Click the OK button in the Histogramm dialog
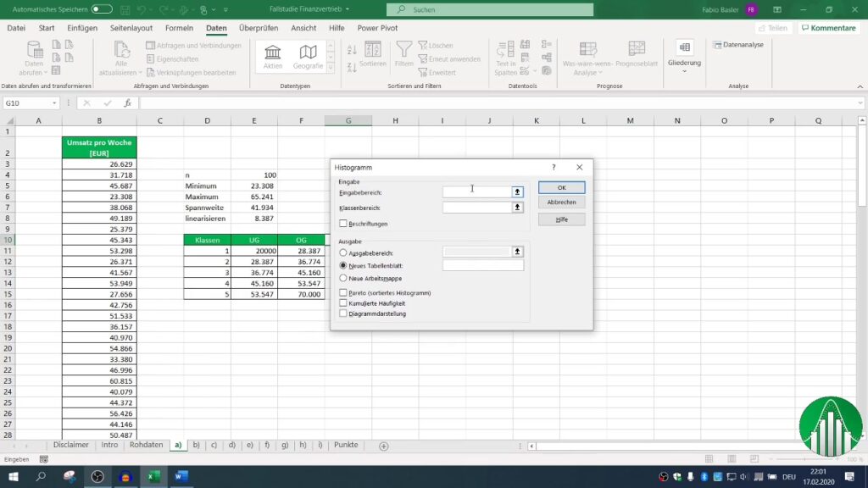Viewport: 868px width, 488px height. [561, 187]
